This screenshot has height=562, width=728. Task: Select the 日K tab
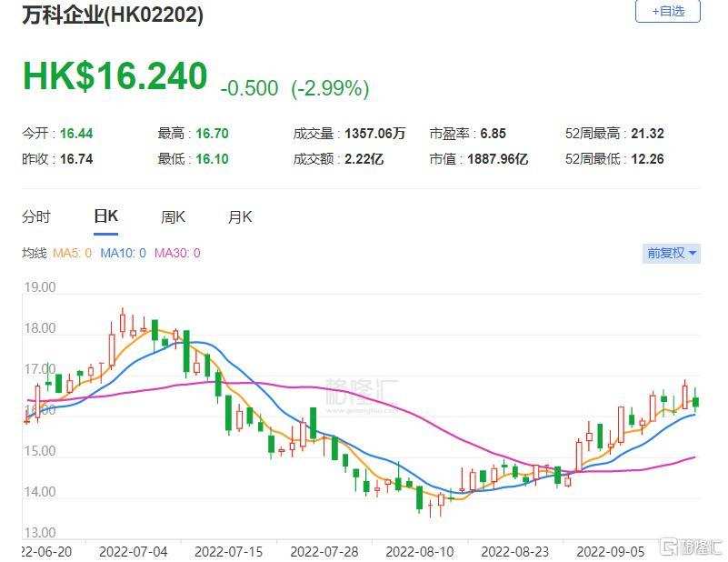point(105,216)
